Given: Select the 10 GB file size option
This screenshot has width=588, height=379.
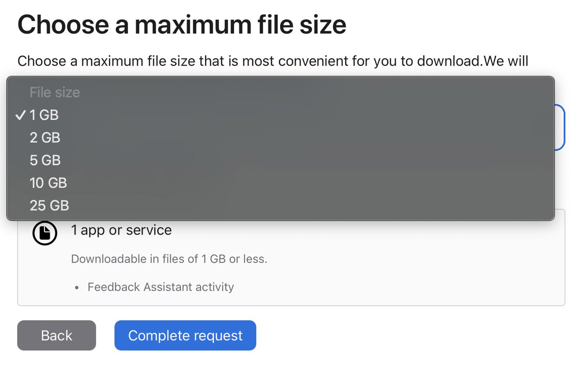Looking at the screenshot, I should [x=48, y=183].
